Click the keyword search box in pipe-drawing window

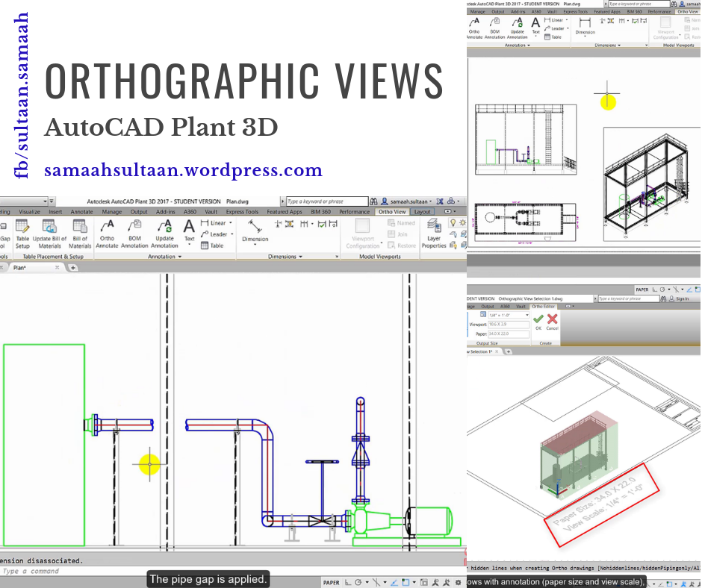[x=327, y=201]
